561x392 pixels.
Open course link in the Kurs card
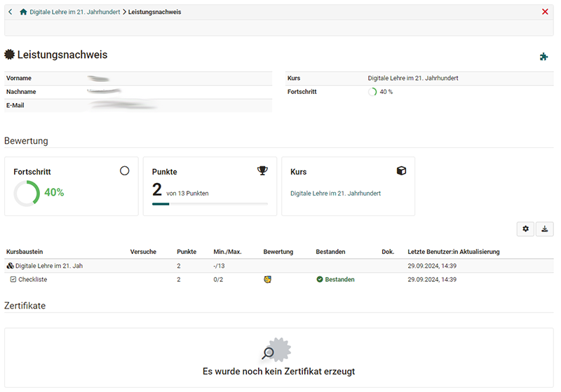click(335, 193)
